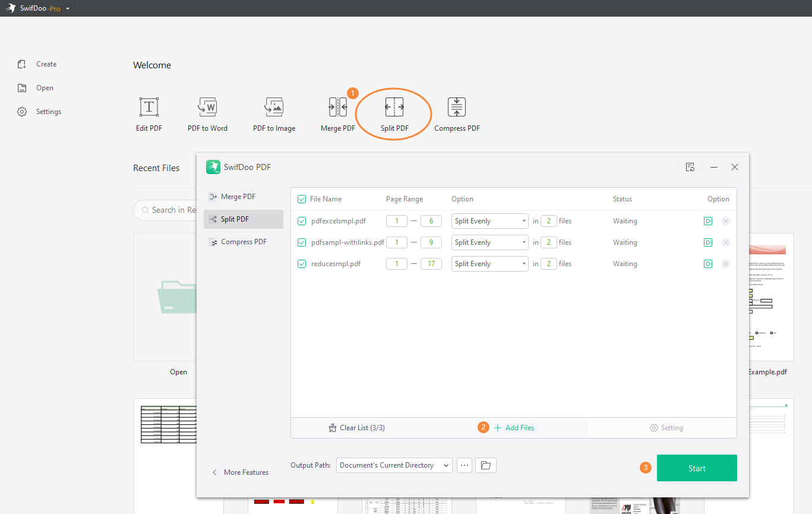Remove pdfexcelsmpl.pdf from the list
812x514 pixels.
coord(726,221)
